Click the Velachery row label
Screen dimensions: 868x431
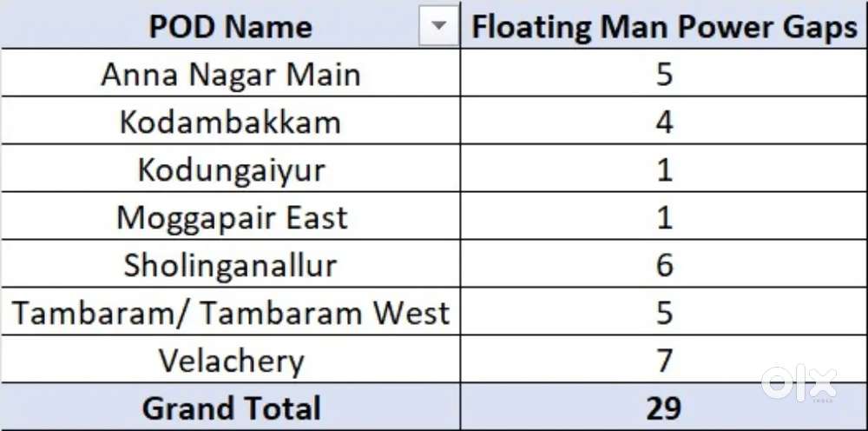click(230, 360)
